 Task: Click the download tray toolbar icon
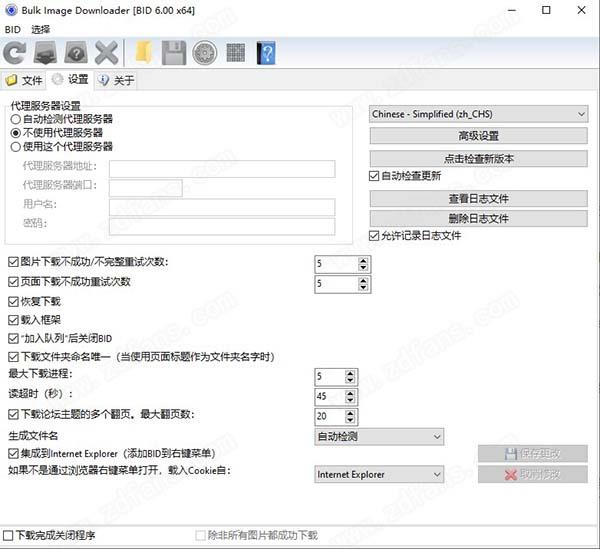(x=45, y=53)
